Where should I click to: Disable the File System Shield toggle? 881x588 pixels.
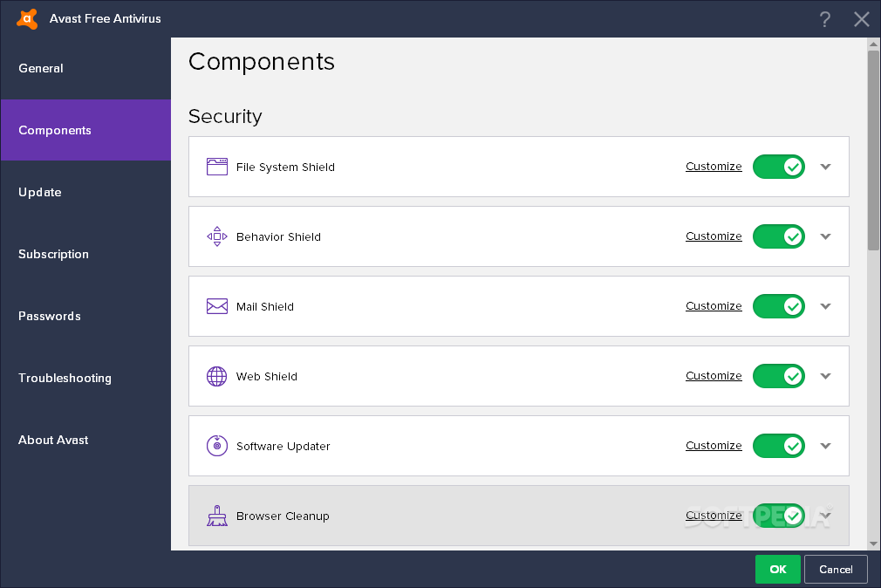tap(779, 167)
